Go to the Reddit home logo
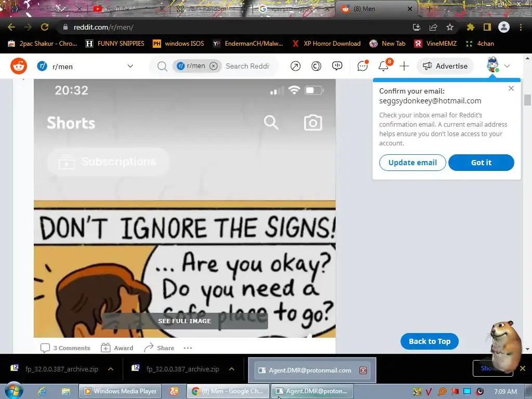This screenshot has width=532, height=399. (x=19, y=66)
